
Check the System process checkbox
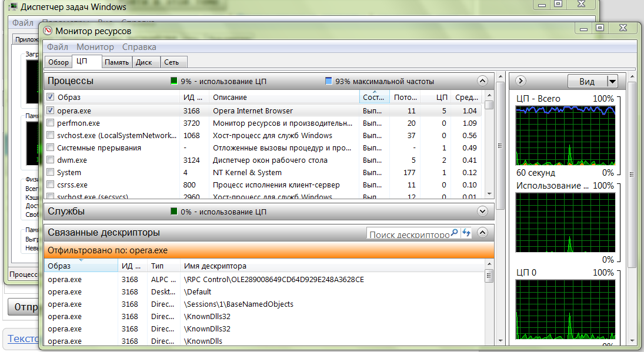point(51,172)
